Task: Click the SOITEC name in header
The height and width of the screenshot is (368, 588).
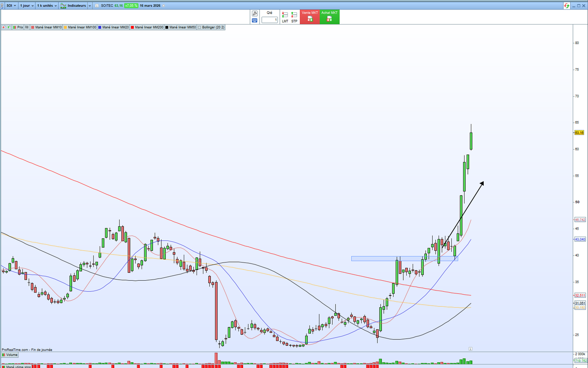Action: 107,5
